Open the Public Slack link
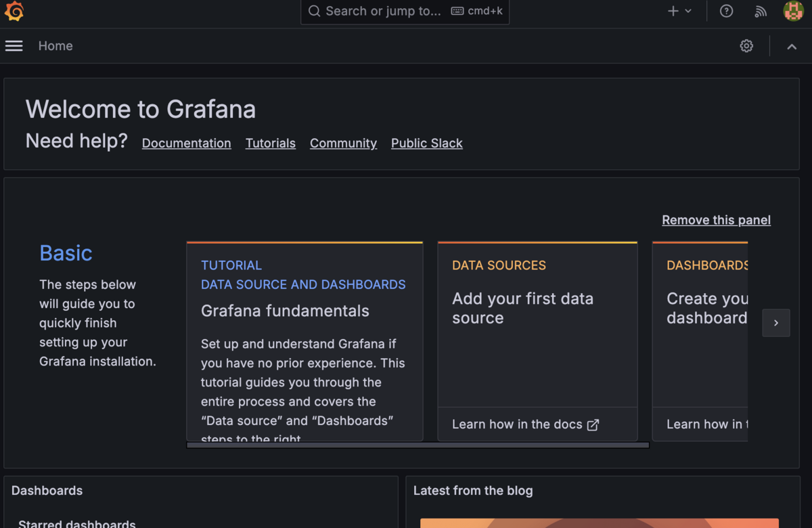Screen dimensions: 812x528 click(x=427, y=144)
